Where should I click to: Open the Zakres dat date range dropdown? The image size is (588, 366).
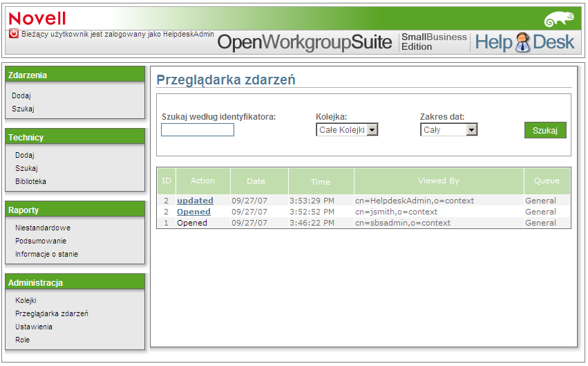click(448, 130)
